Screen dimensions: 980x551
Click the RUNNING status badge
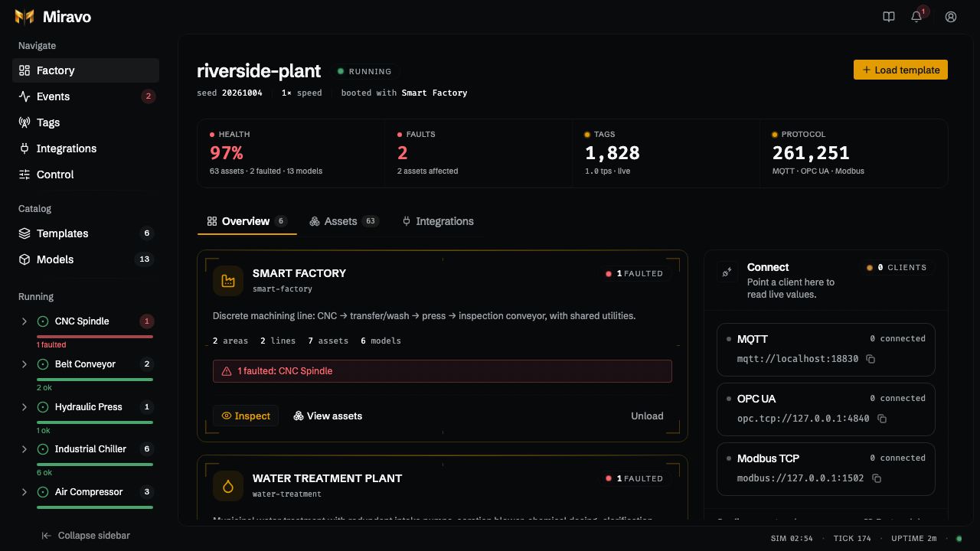pos(364,71)
